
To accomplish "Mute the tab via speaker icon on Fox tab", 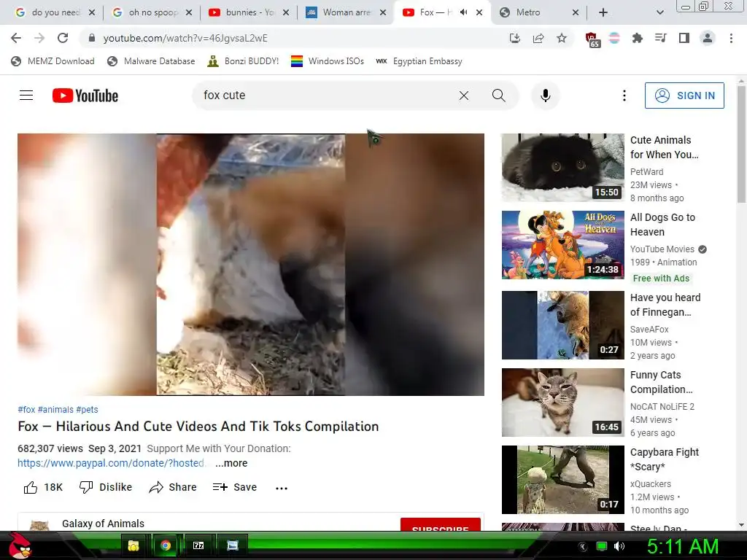I will [x=463, y=12].
